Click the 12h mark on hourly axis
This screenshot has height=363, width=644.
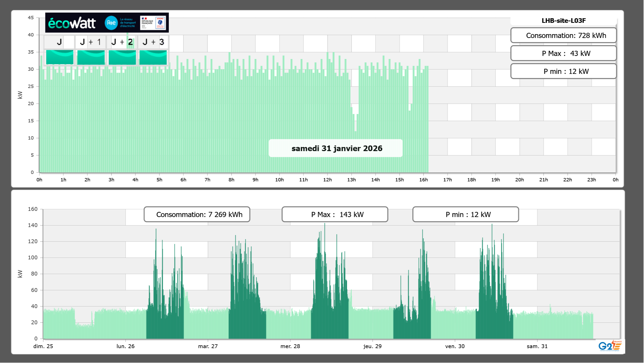pyautogui.click(x=327, y=180)
